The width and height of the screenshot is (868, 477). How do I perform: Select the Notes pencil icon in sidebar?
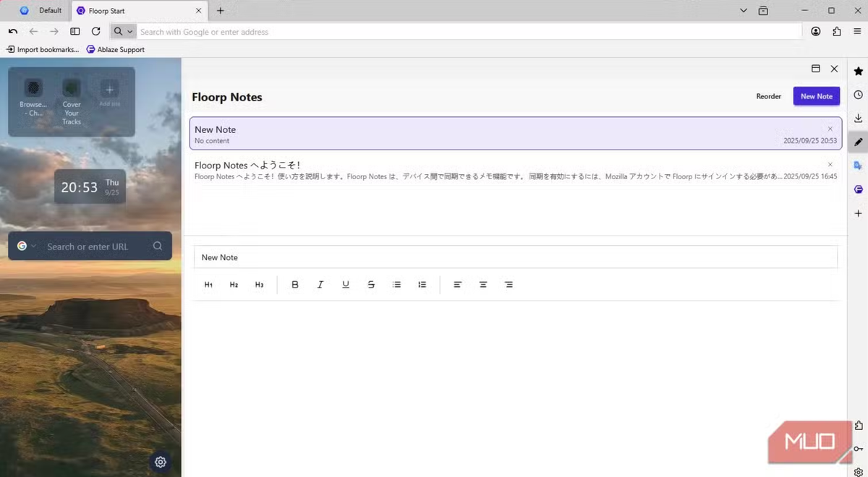coord(858,142)
